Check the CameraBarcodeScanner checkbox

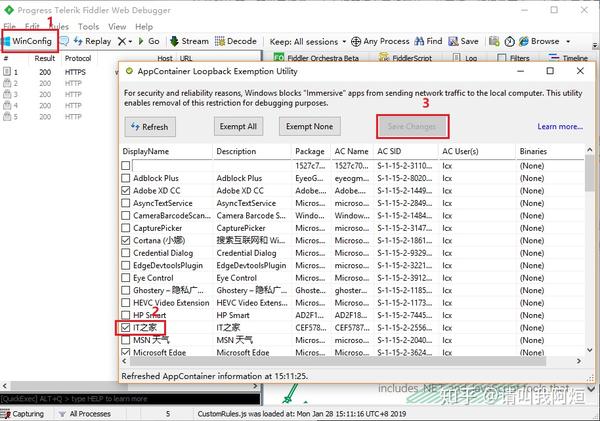click(x=126, y=215)
